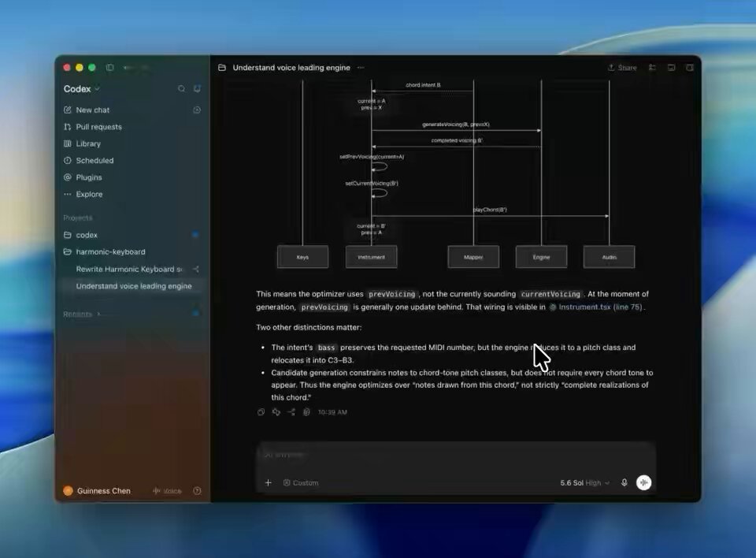Click the icon right of New chat
The image size is (756, 558).
coord(197,110)
